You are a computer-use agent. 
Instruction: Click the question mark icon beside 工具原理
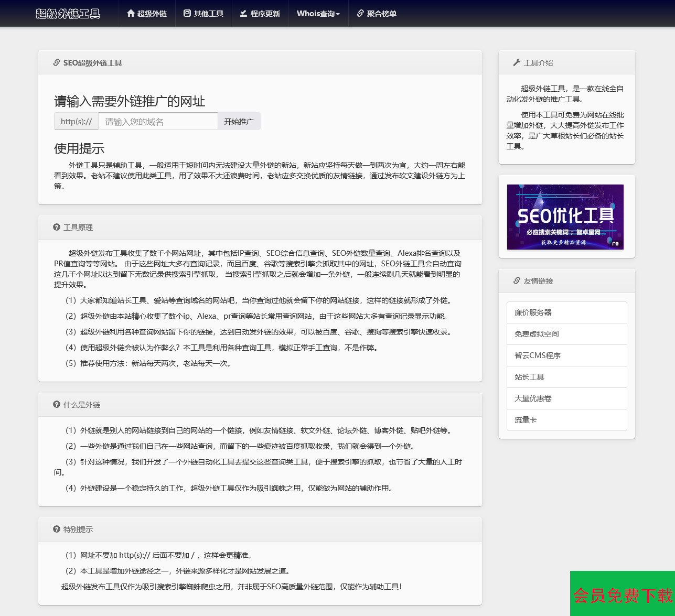point(56,227)
